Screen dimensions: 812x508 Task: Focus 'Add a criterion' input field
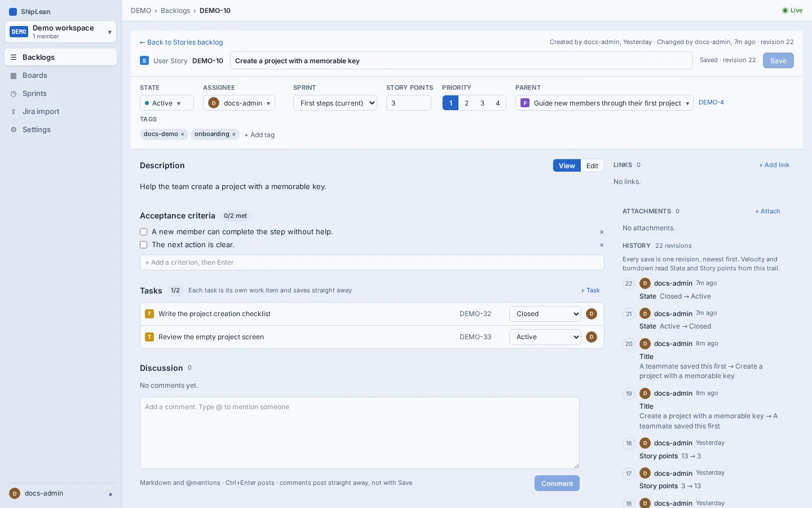tap(372, 262)
